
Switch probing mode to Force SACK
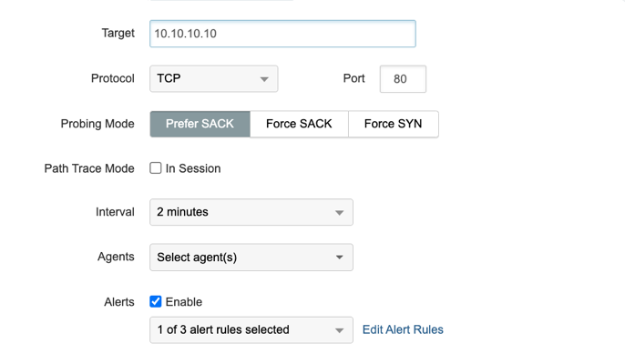pyautogui.click(x=299, y=124)
